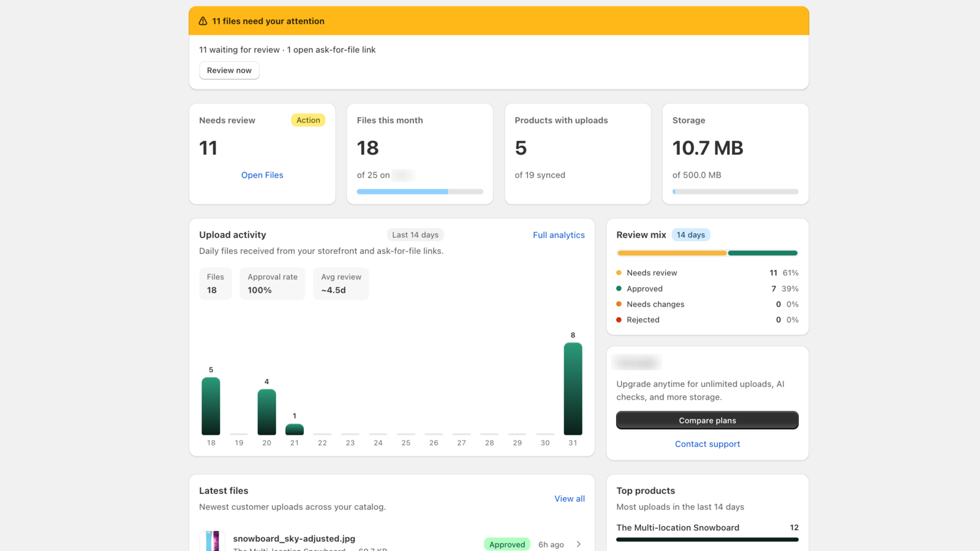Select the chart bar for day 31
Image resolution: width=980 pixels, height=551 pixels.
point(573,389)
